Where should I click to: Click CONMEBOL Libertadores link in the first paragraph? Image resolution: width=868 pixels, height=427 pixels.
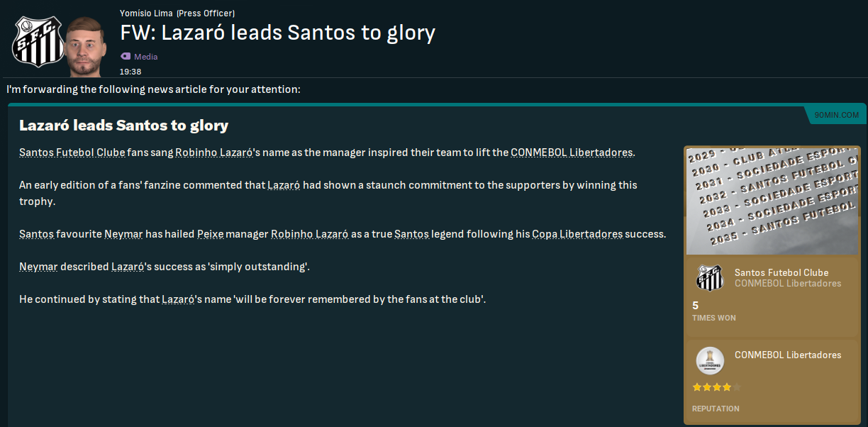coord(572,152)
